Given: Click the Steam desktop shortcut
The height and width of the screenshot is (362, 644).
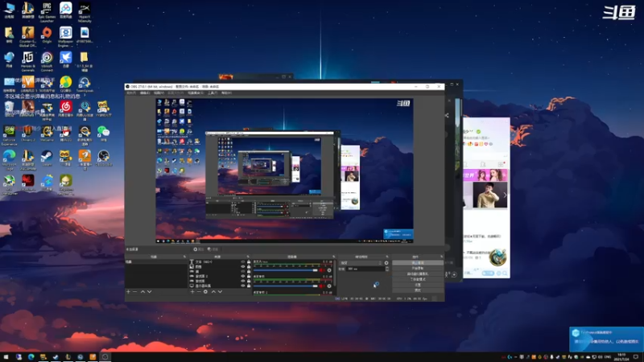Looking at the screenshot, I should (47, 158).
